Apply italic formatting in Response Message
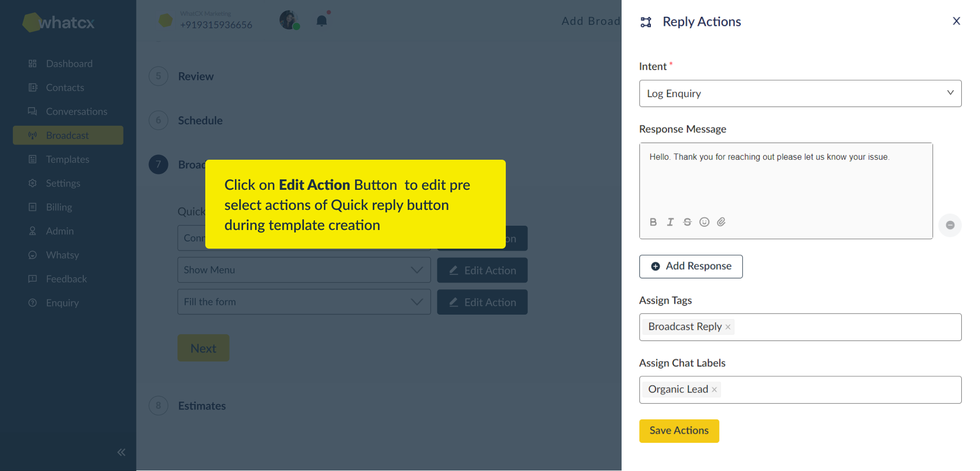This screenshot has height=471, width=980. (670, 221)
